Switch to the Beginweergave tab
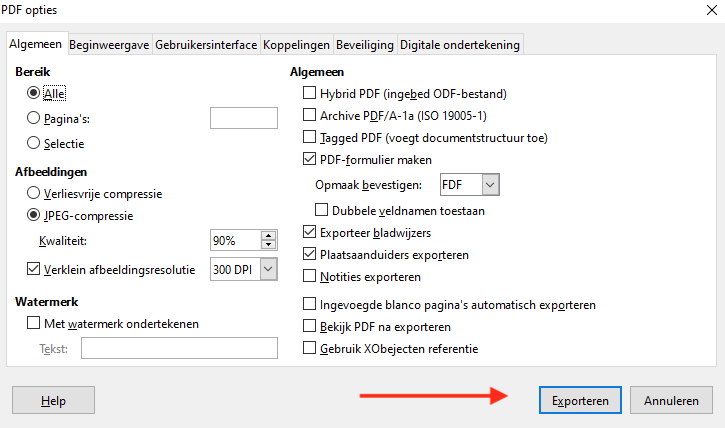This screenshot has height=428, width=725. pyautogui.click(x=110, y=45)
